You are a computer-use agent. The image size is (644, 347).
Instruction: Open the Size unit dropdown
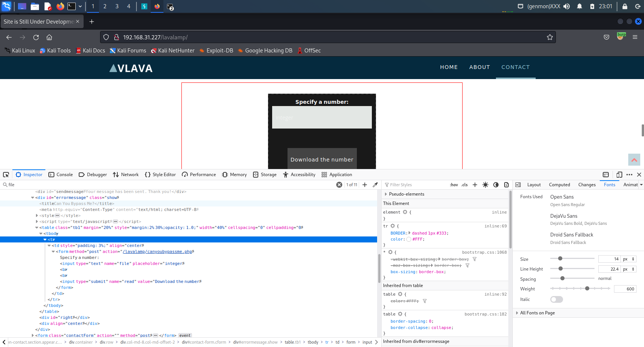tap(629, 259)
